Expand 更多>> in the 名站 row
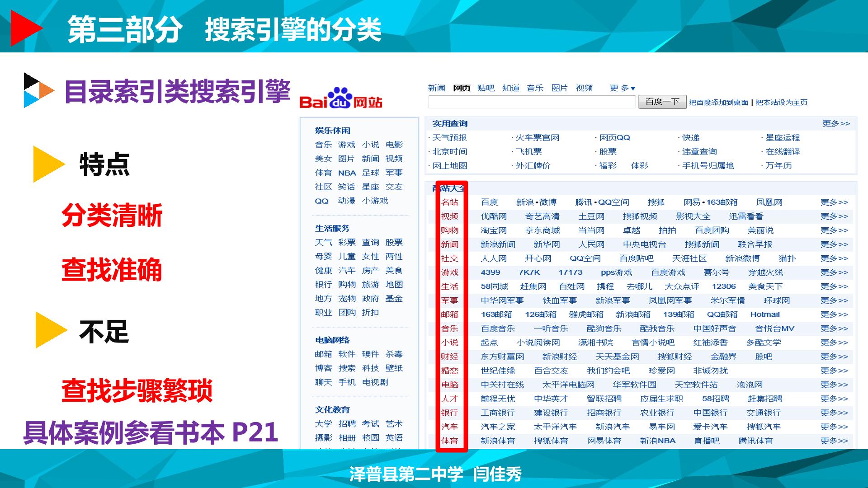The width and height of the screenshot is (868, 488). (x=834, y=202)
